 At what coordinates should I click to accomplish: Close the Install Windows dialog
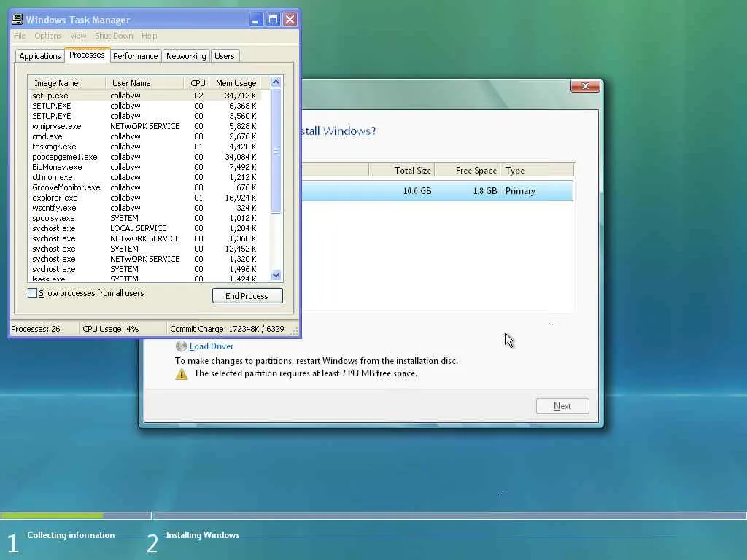[x=585, y=86]
